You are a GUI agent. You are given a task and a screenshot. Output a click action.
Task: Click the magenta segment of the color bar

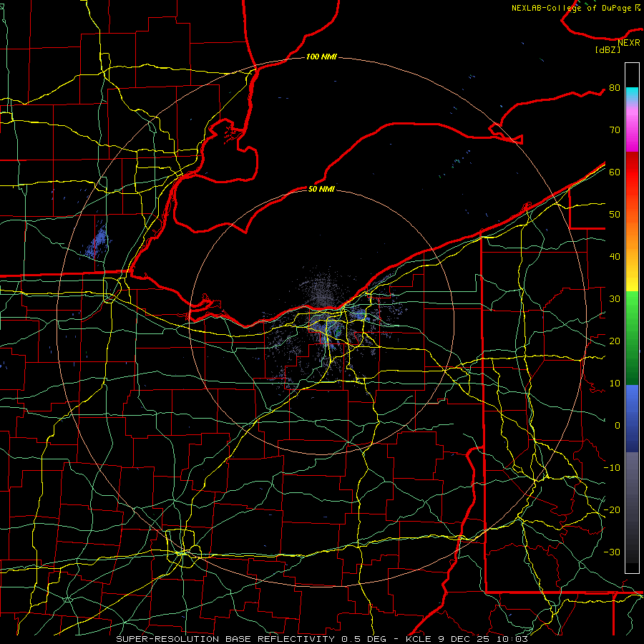point(632,132)
